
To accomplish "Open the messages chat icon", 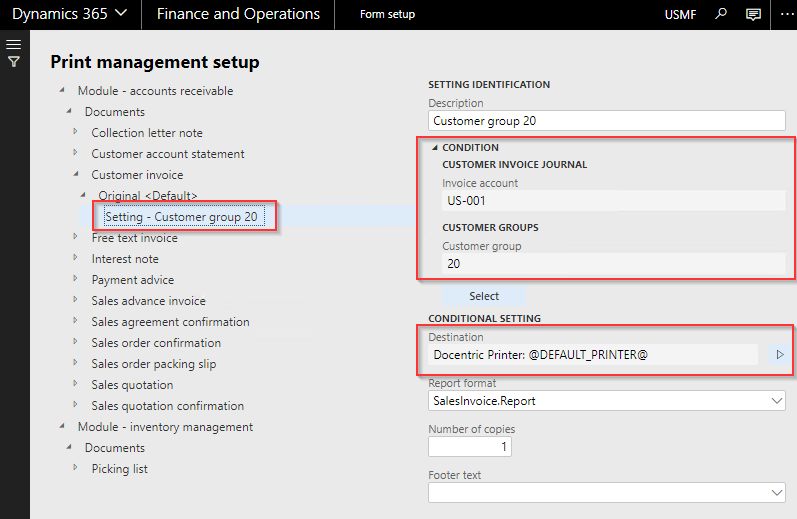I will (753, 14).
